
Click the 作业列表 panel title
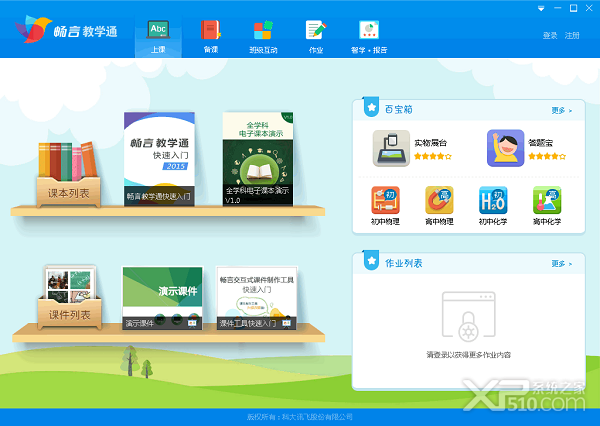tap(404, 263)
